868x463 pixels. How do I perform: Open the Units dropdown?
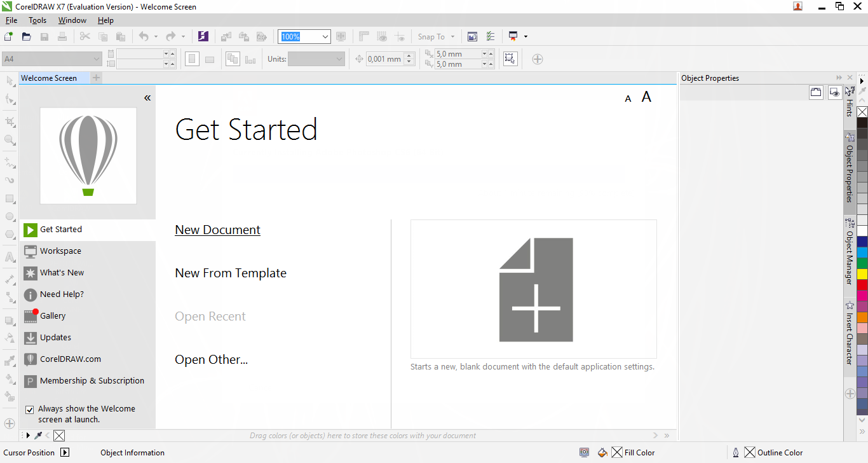point(339,59)
